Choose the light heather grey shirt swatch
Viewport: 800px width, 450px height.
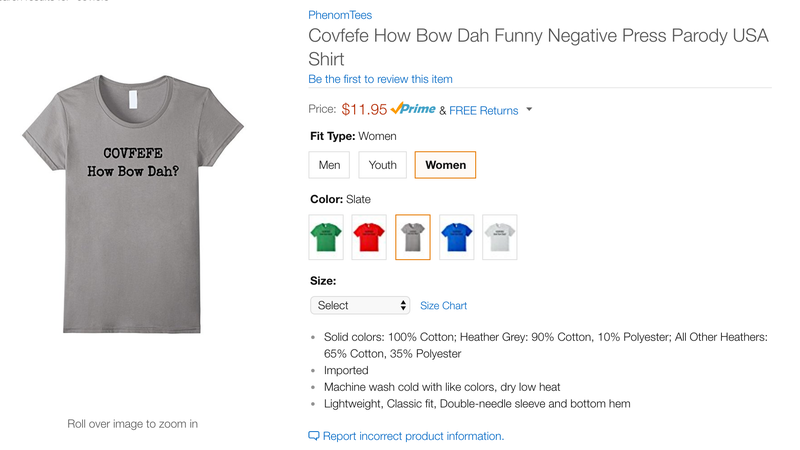[499, 237]
